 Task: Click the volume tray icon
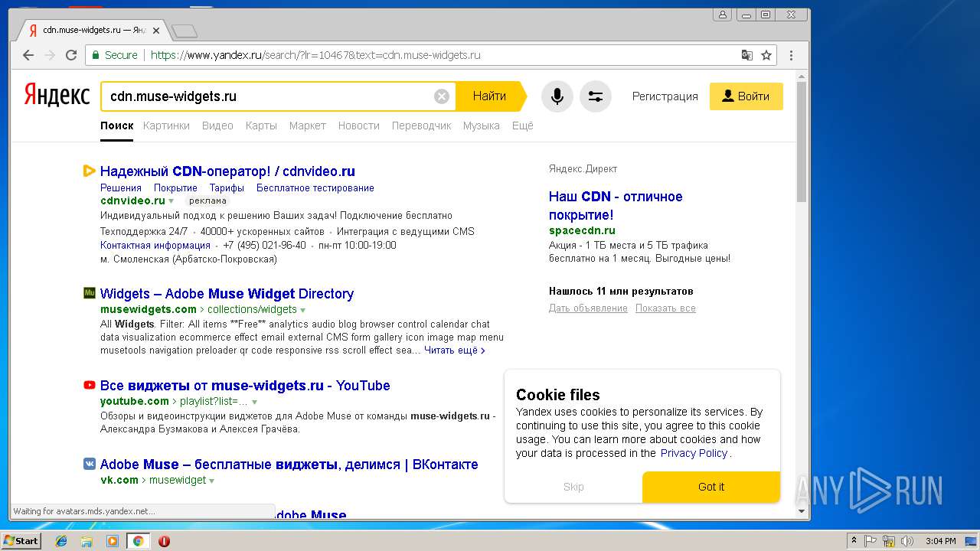pos(907,541)
